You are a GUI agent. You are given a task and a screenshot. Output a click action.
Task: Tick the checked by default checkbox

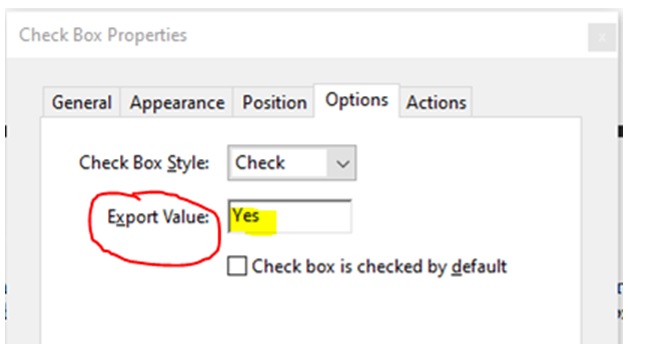[237, 266]
